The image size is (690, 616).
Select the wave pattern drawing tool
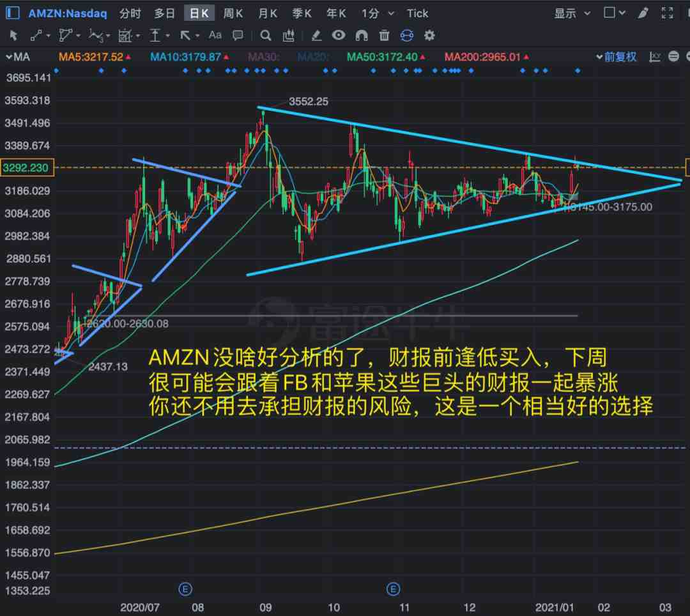point(96,35)
